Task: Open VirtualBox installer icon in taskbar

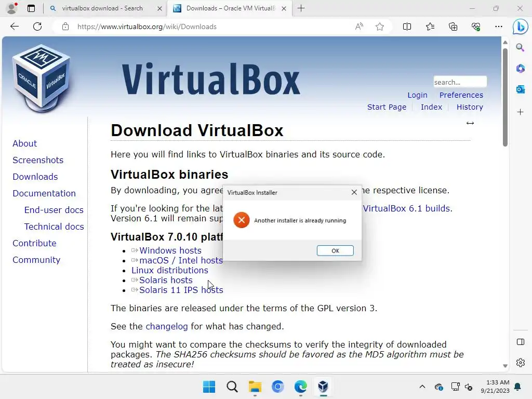Action: pyautogui.click(x=323, y=387)
